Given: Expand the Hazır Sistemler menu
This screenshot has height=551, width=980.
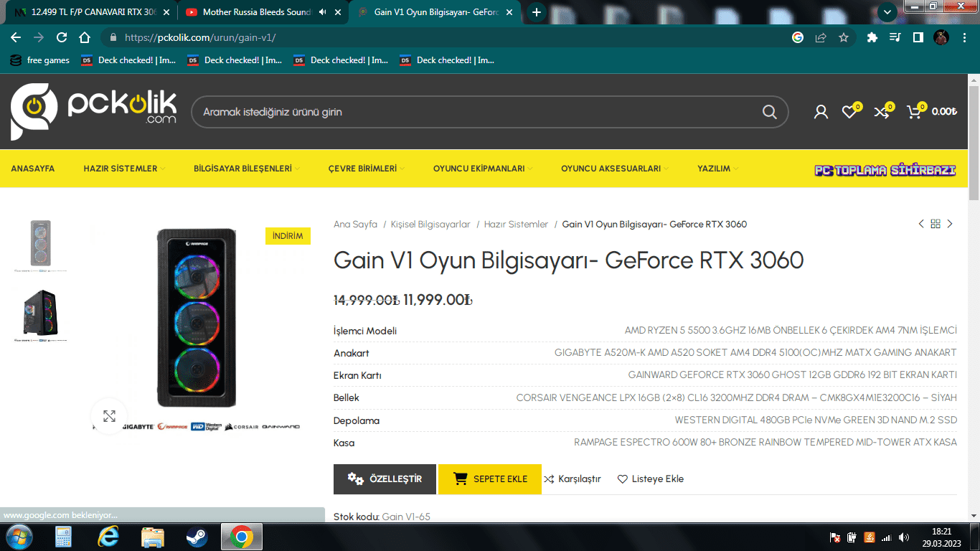Looking at the screenshot, I should coord(123,169).
